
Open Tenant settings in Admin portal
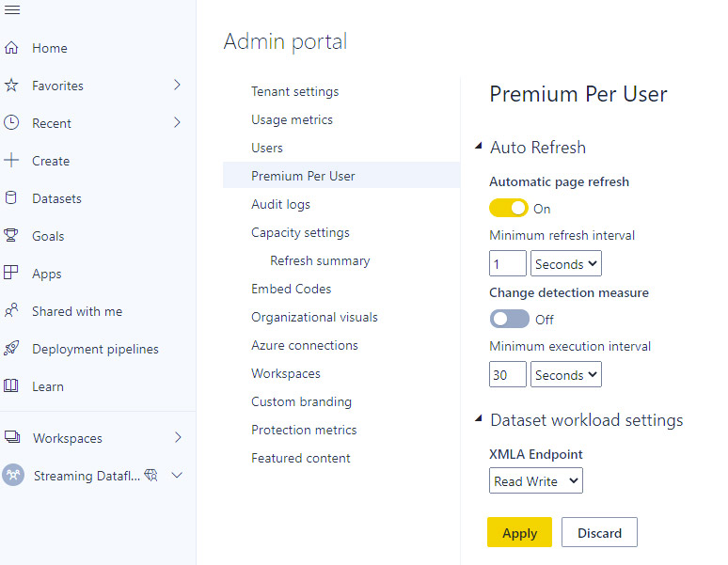pos(294,91)
